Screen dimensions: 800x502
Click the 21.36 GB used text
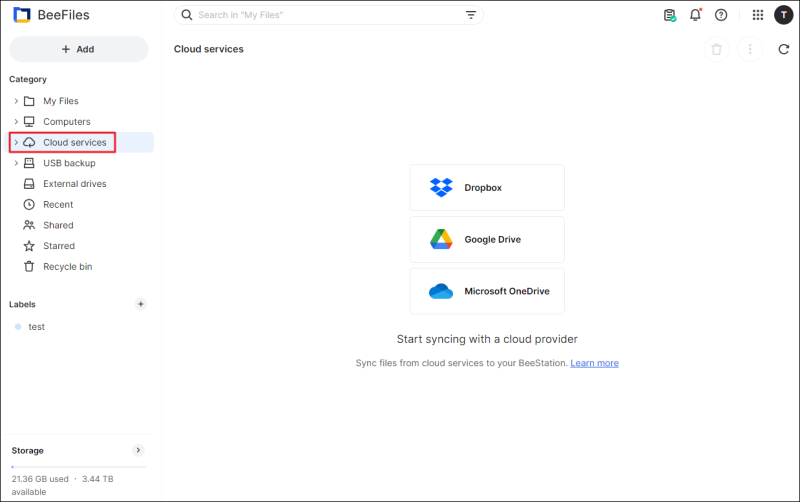point(40,479)
